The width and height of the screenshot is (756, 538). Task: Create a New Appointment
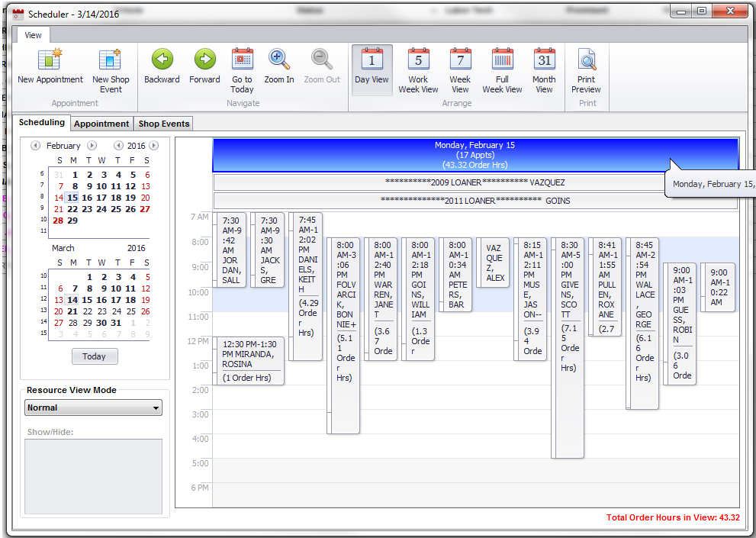(x=50, y=68)
